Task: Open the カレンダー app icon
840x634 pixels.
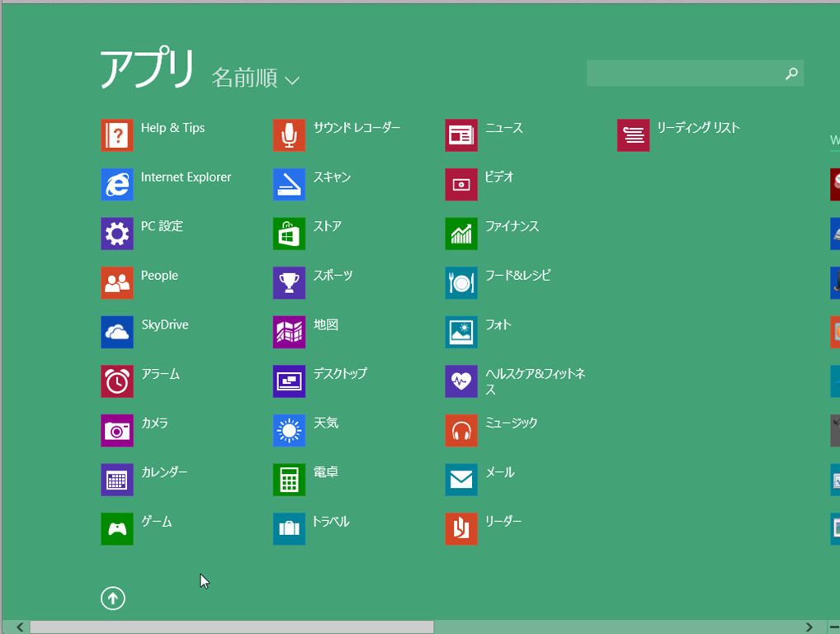Action: coord(117,480)
